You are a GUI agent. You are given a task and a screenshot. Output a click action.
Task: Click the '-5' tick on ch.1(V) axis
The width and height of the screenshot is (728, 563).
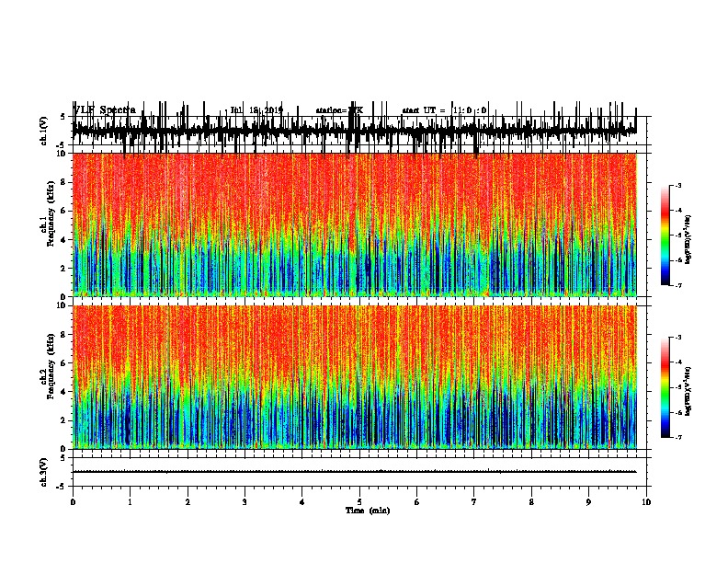point(62,145)
